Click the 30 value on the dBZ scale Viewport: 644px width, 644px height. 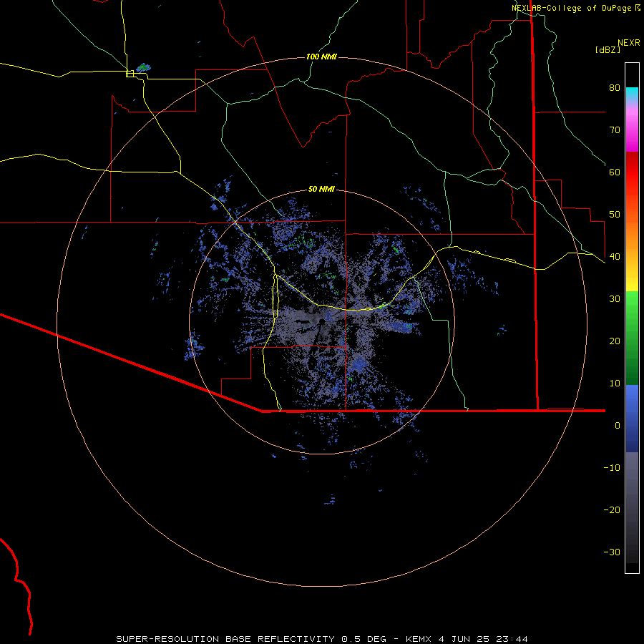[615, 298]
